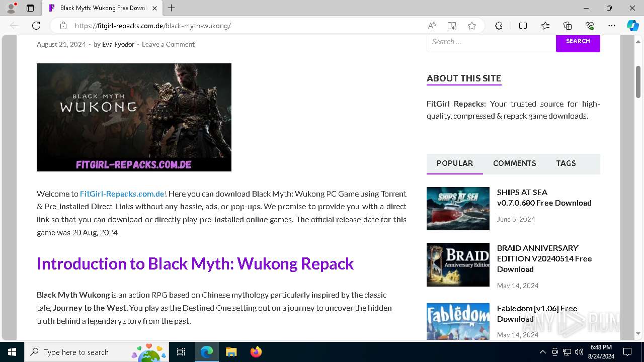
Task: Click the scrollbar down arrow
Action: (x=638, y=333)
